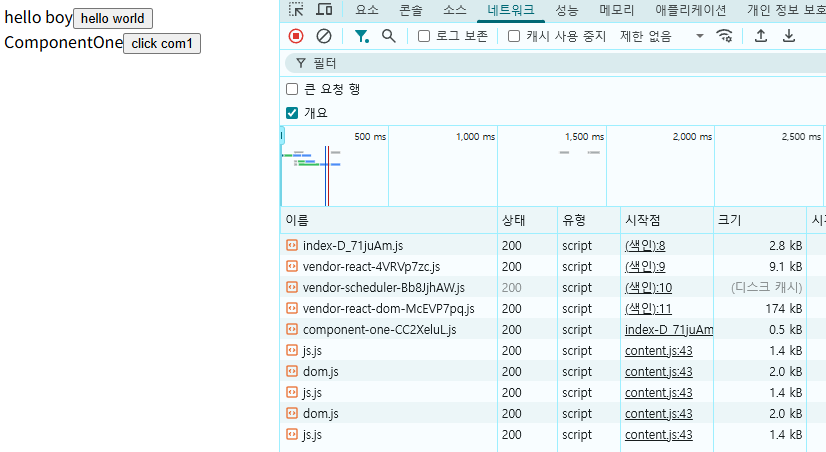Click the script icon beside vendor-react-dom-McEVP7pq.js
Screen dimensions: 826x452
click(292, 308)
